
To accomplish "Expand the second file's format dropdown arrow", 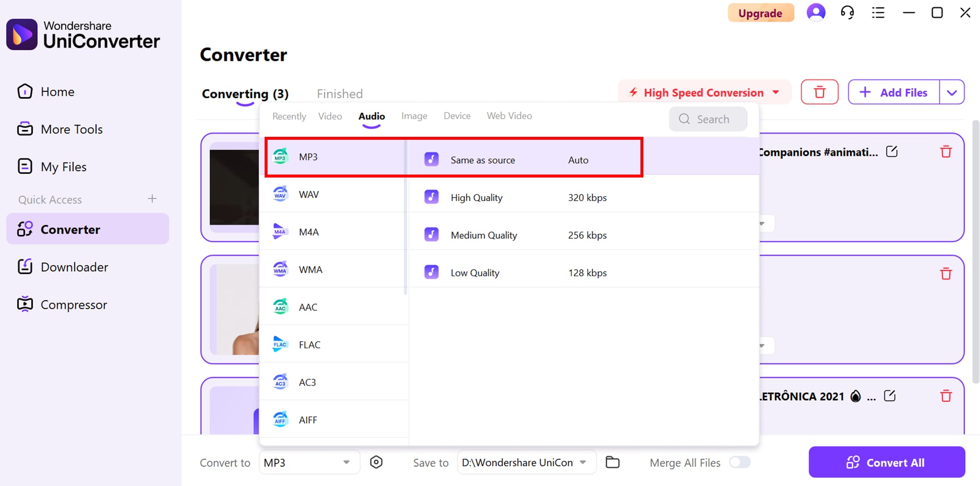I will (762, 346).
